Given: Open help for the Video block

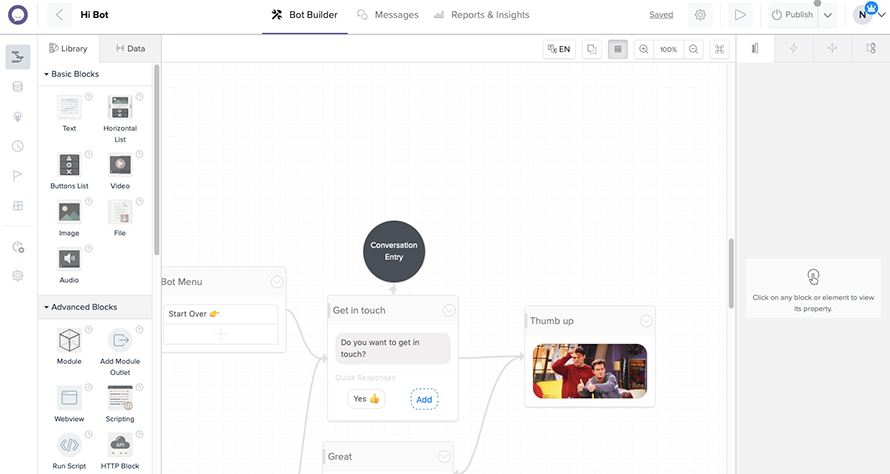Looking at the screenshot, I should coord(140,154).
